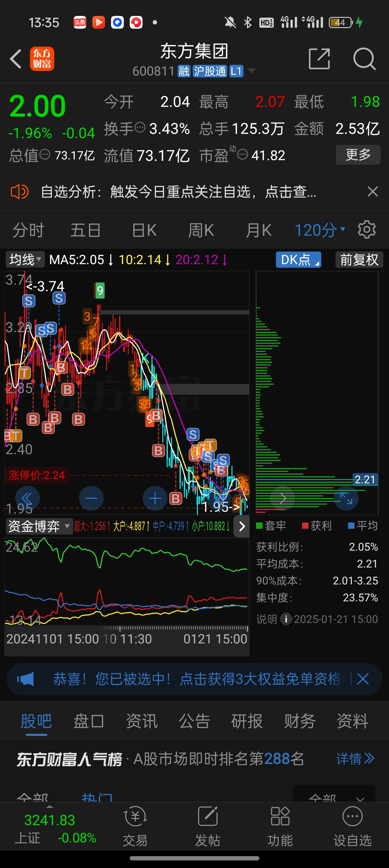
Task: Open 详情 link for popularity ranking
Action: (x=355, y=759)
